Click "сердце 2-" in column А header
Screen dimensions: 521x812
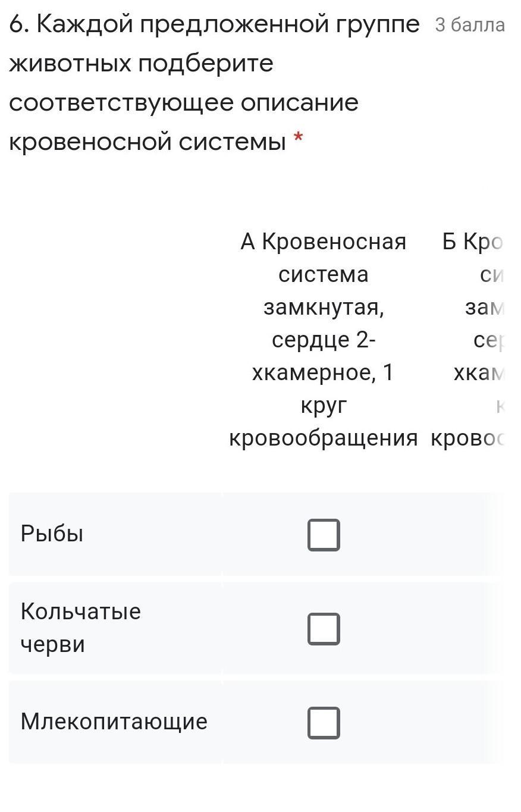[x=324, y=340]
